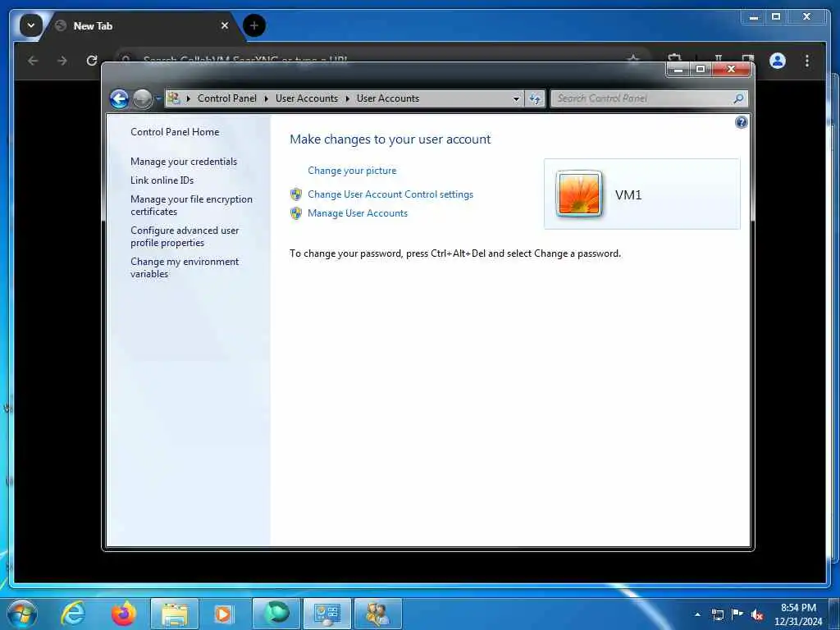This screenshot has height=630, width=840.
Task: Click shield icon beside Manage User Accounts
Action: [295, 213]
